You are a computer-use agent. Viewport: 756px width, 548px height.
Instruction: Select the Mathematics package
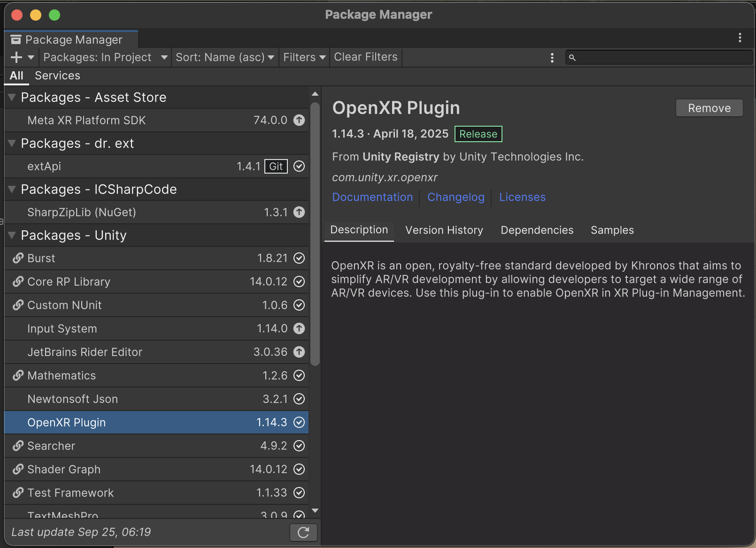coord(156,376)
